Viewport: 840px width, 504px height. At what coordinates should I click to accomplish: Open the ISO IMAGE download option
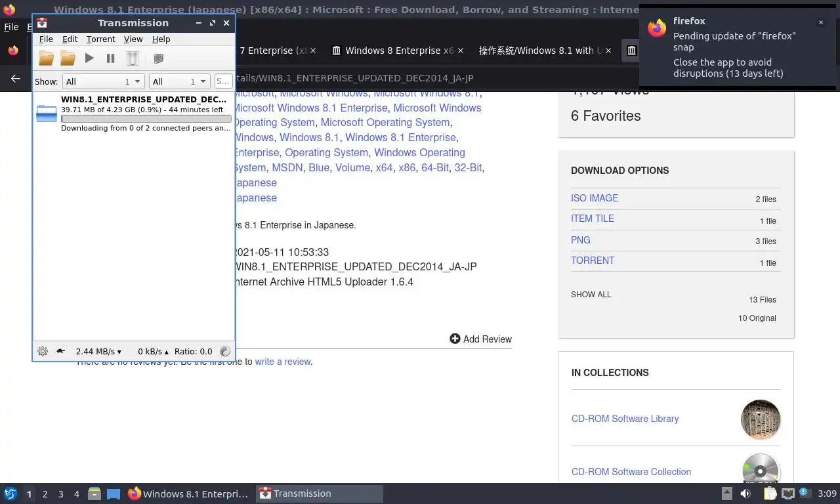click(x=595, y=198)
